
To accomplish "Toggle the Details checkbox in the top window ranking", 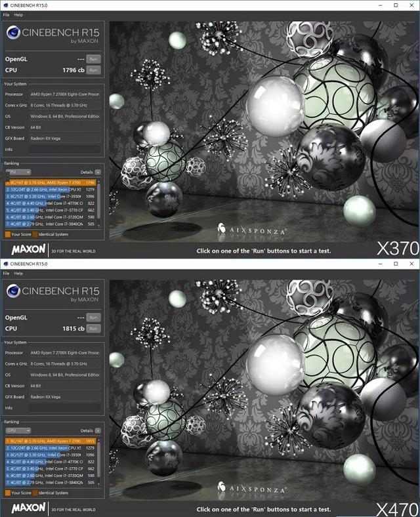I will (x=98, y=172).
